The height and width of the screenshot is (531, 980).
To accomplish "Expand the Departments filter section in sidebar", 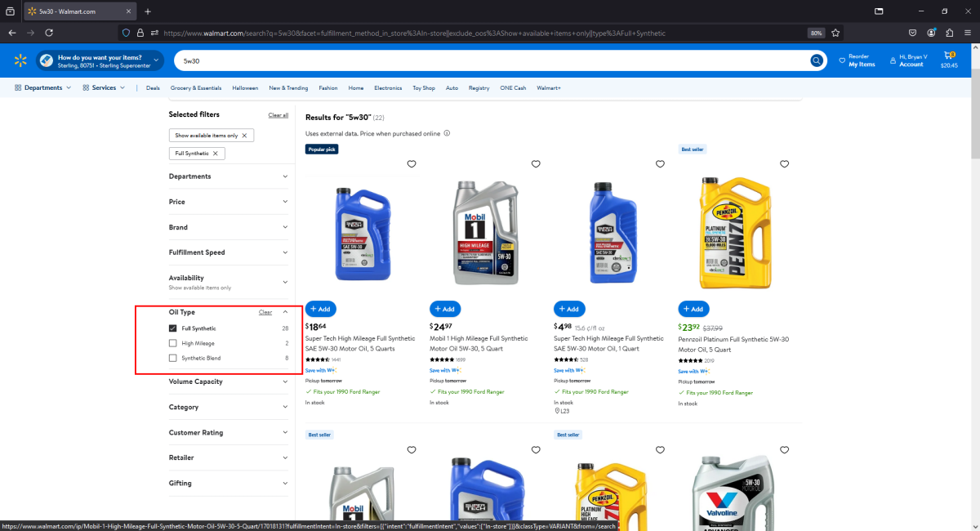I will point(229,176).
